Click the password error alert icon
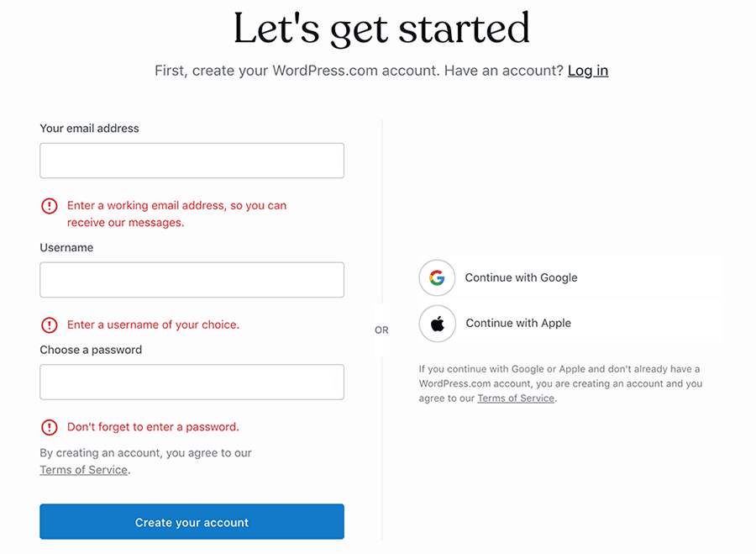The height and width of the screenshot is (554, 756). coord(49,427)
